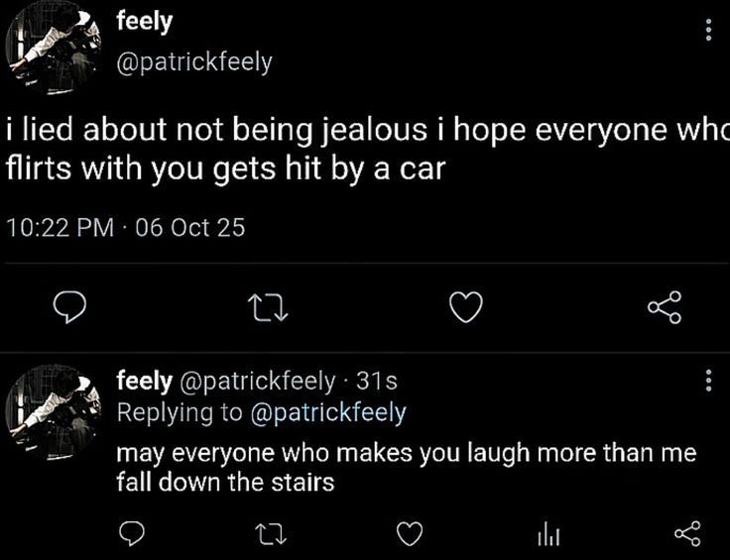The width and height of the screenshot is (730, 560).
Task: Open three-dot menu on main tweet
Action: click(x=707, y=29)
